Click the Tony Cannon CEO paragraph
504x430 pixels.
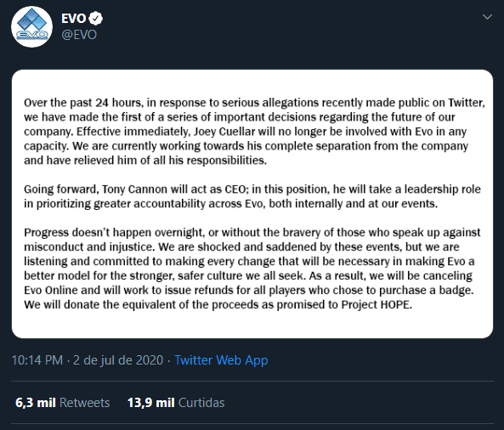click(x=252, y=196)
